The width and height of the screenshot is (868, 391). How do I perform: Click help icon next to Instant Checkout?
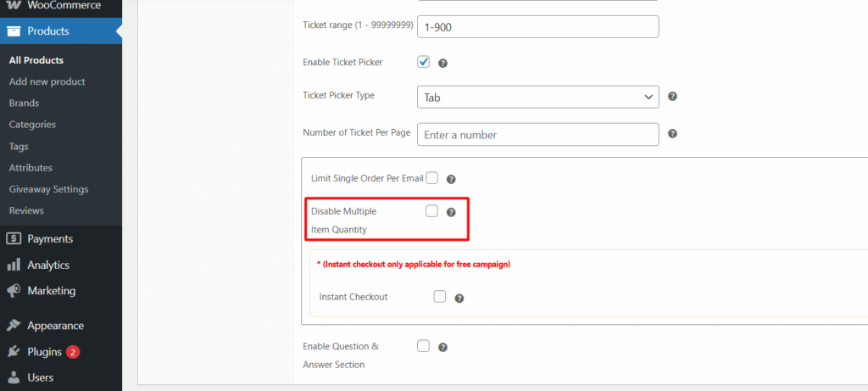click(459, 298)
